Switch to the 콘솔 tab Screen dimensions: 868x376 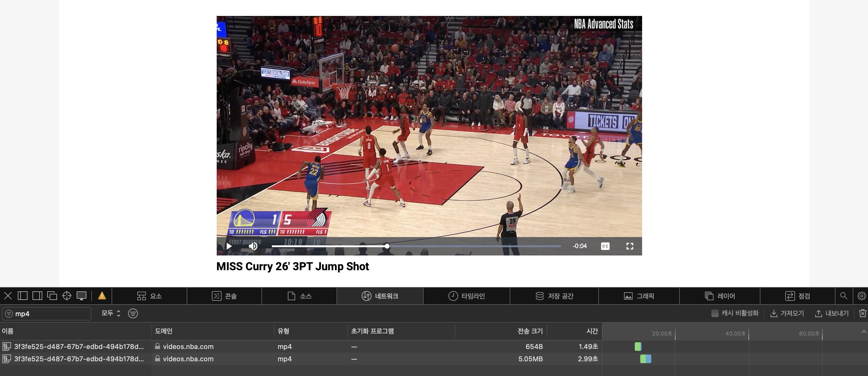(224, 296)
